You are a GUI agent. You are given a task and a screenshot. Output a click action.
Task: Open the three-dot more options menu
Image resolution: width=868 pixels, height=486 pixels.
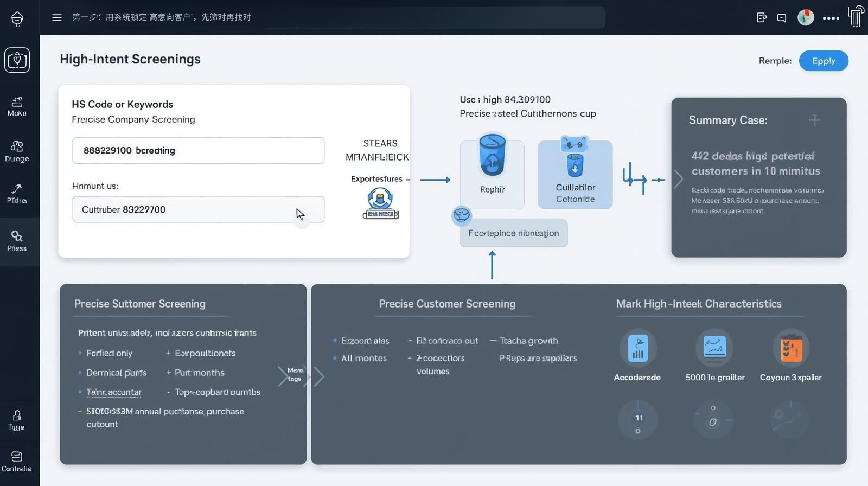coord(831,18)
